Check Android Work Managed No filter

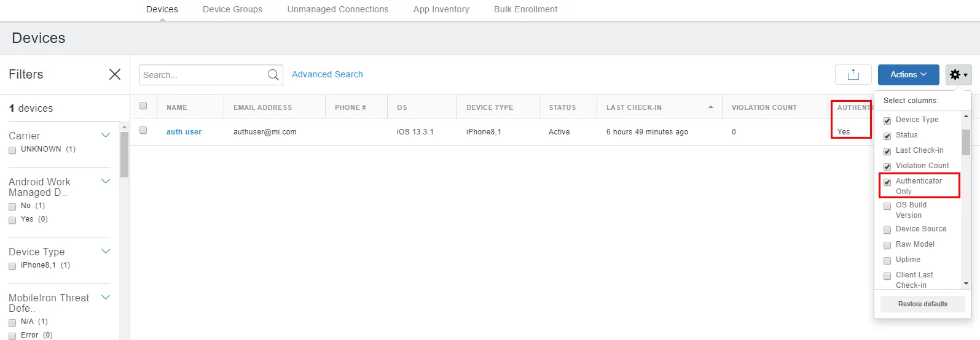coord(12,206)
